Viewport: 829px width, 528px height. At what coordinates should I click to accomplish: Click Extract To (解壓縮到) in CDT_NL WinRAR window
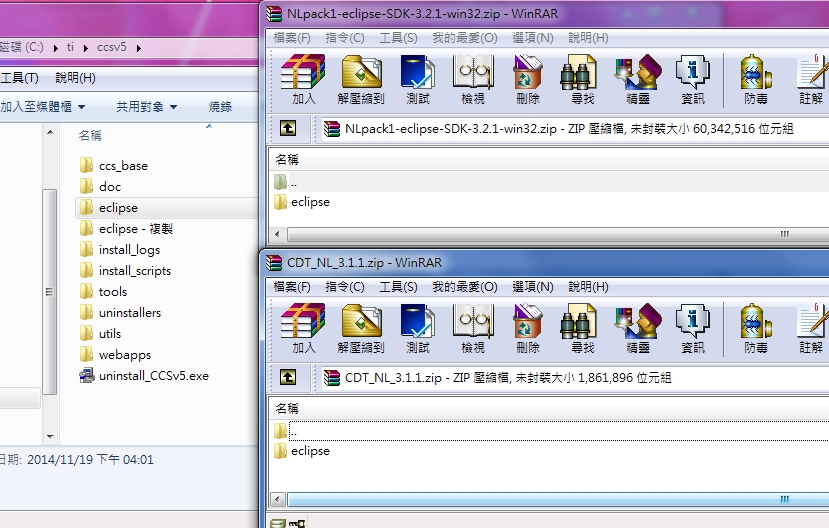tap(361, 328)
